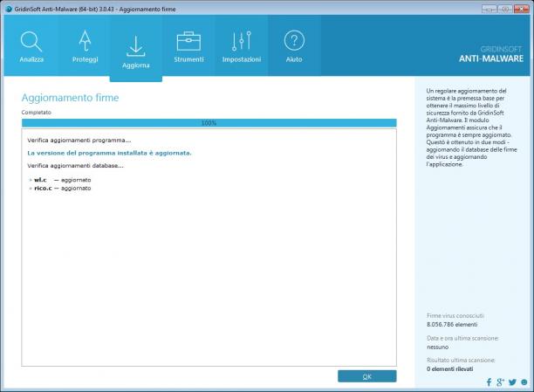This screenshot has height=392, width=534.
Task: Click '0 elementi rilevati' result
Action: tap(450, 368)
